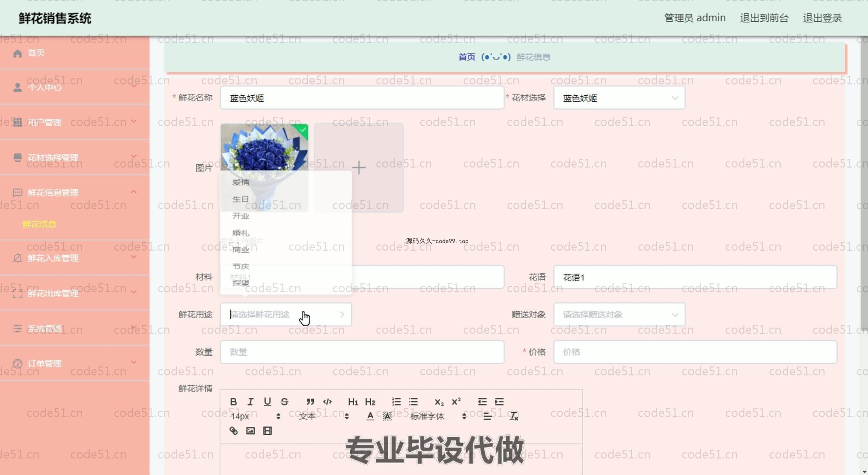Click the blue rose bouquet thumbnail
Screen dimensions: 868x475
pos(265,168)
